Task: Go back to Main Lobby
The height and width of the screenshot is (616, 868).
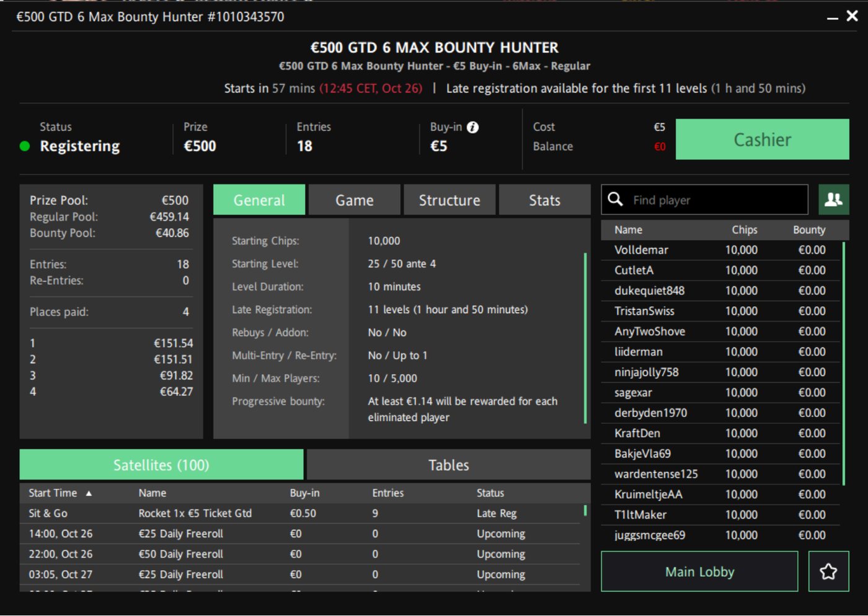Action: click(699, 571)
